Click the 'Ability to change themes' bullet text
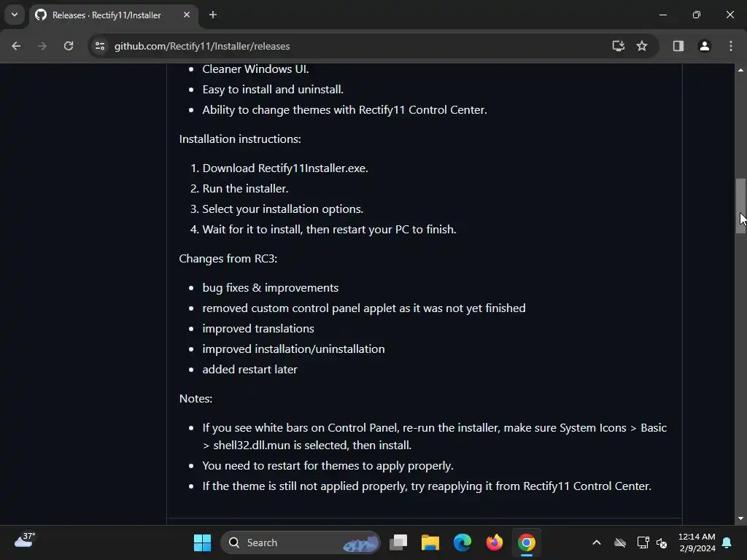 (344, 110)
